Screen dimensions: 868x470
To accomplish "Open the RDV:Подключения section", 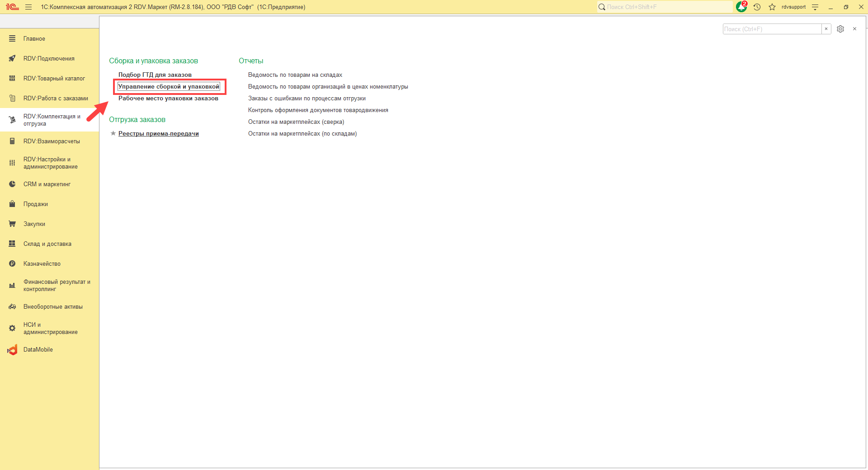I will [49, 59].
